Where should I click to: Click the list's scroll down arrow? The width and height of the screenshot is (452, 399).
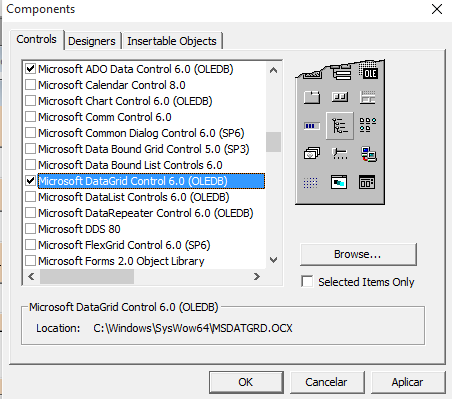click(x=273, y=260)
